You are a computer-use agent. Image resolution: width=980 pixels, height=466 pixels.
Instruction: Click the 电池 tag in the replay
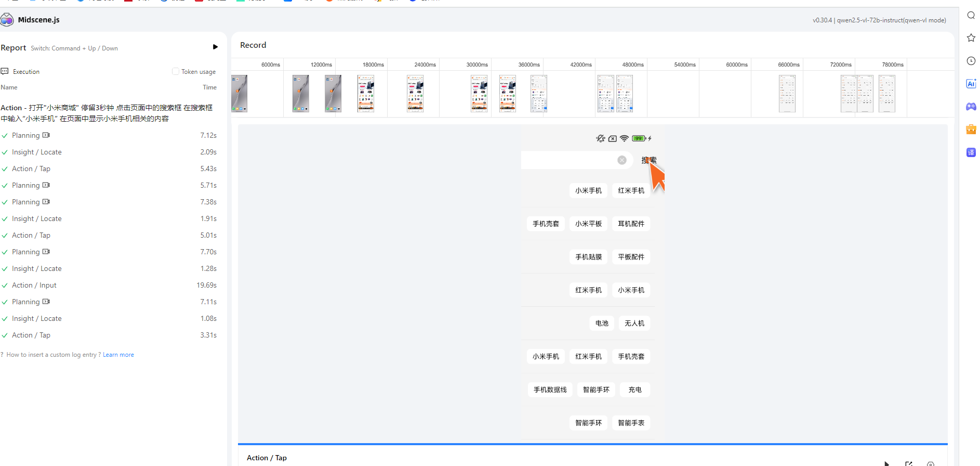(x=602, y=323)
